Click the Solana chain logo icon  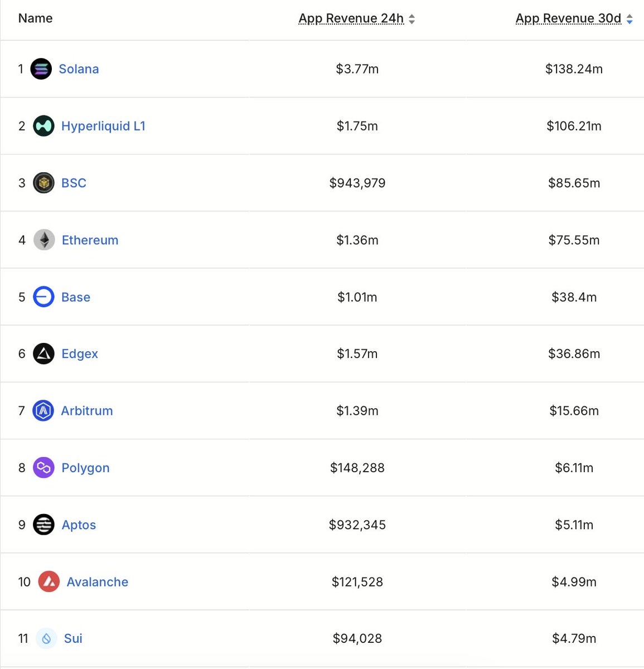click(x=41, y=69)
